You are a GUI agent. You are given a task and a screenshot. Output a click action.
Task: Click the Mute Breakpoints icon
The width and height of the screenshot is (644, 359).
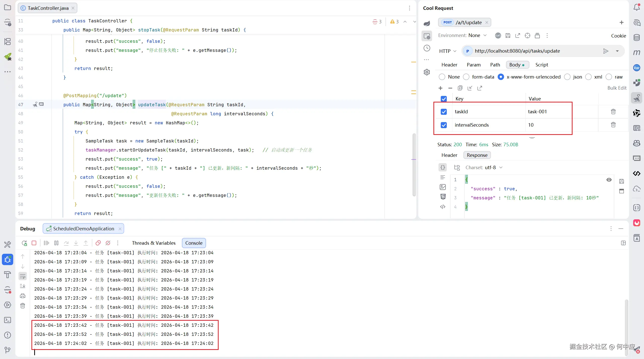tap(108, 243)
